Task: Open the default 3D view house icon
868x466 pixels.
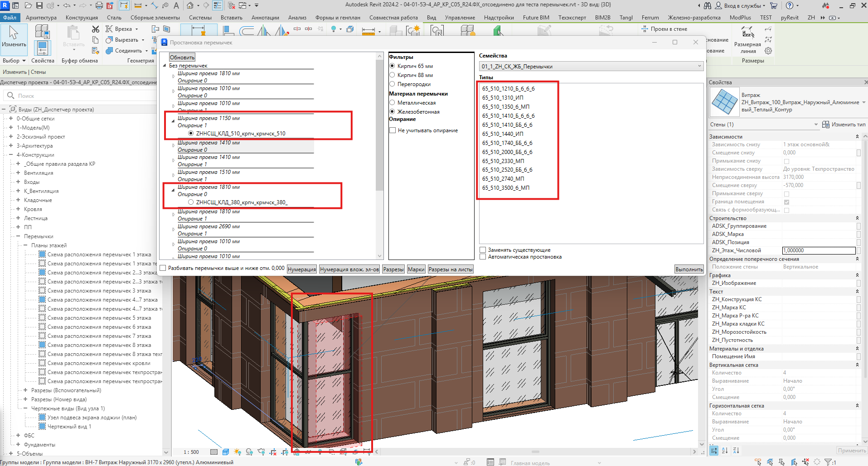Action: (x=190, y=5)
